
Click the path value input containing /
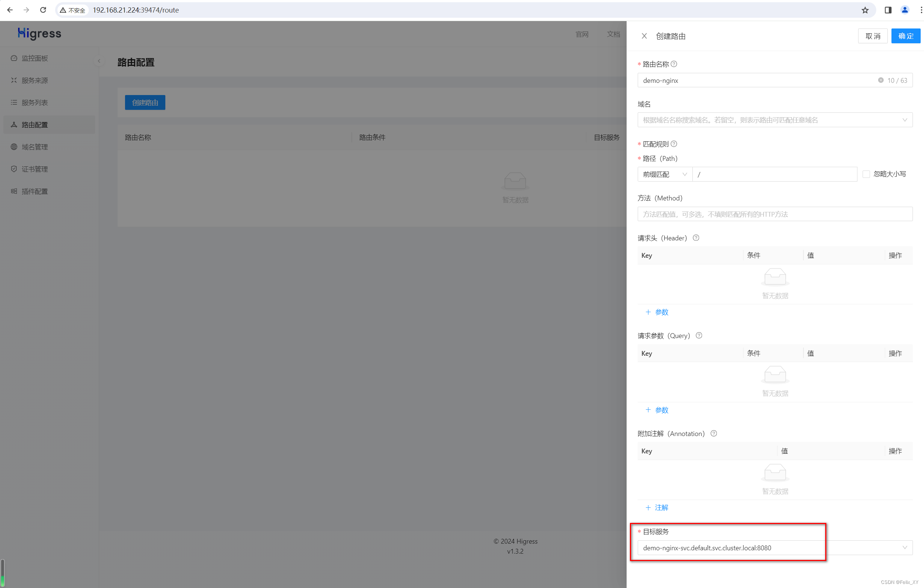click(775, 174)
